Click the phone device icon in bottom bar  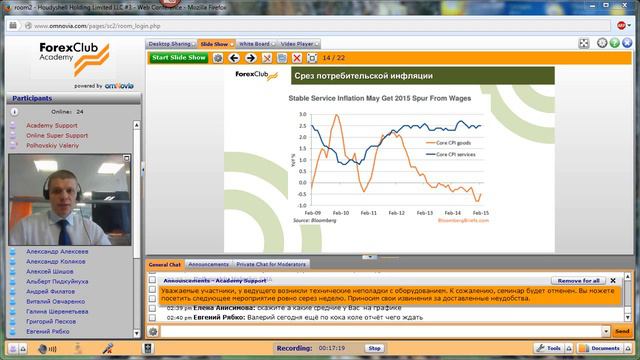tap(148, 348)
